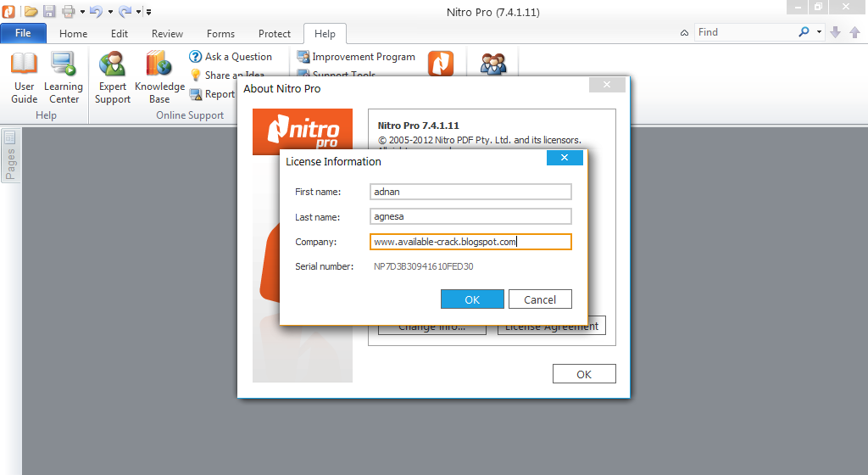Click Change Info button in About dialog
Image resolution: width=868 pixels, height=475 pixels.
[431, 329]
